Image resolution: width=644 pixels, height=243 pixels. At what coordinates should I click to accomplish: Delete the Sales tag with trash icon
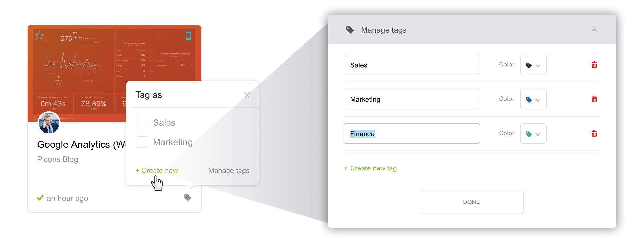[x=594, y=65]
